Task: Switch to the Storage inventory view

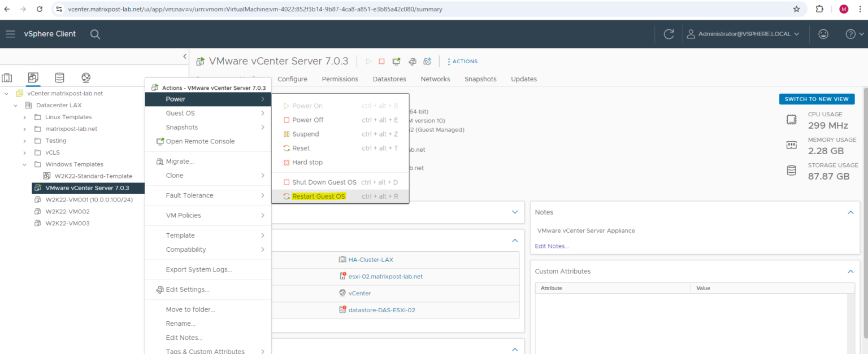Action: click(59, 77)
